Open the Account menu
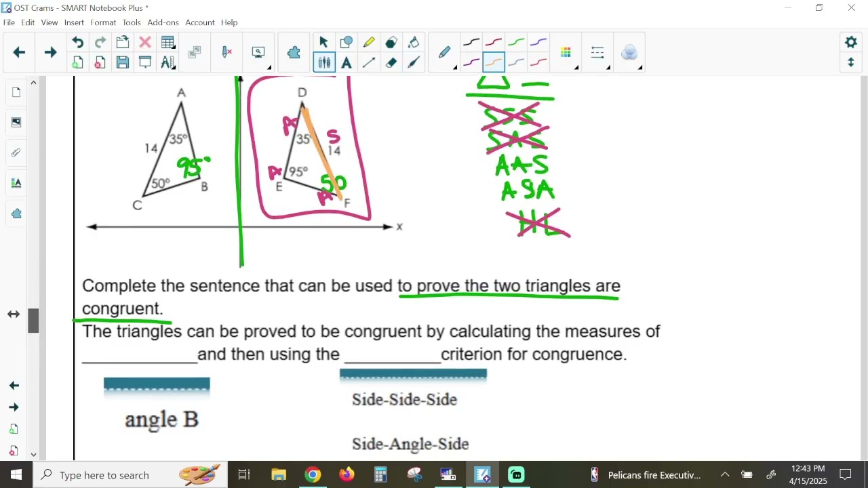 [x=200, y=22]
